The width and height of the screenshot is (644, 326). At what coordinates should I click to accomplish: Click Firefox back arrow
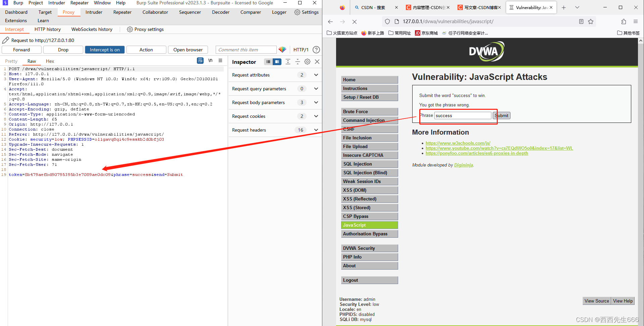(330, 21)
